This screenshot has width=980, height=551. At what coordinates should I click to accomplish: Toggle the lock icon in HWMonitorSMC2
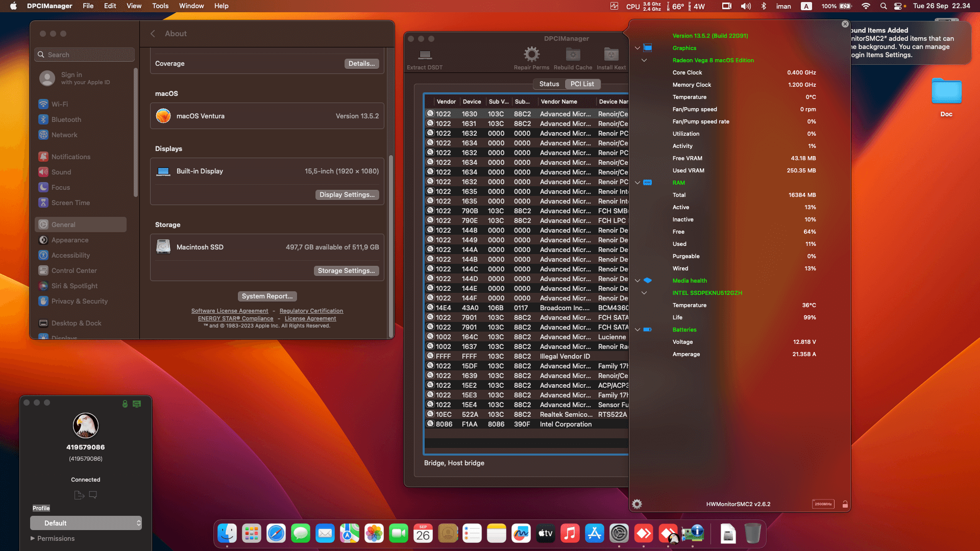(x=845, y=504)
